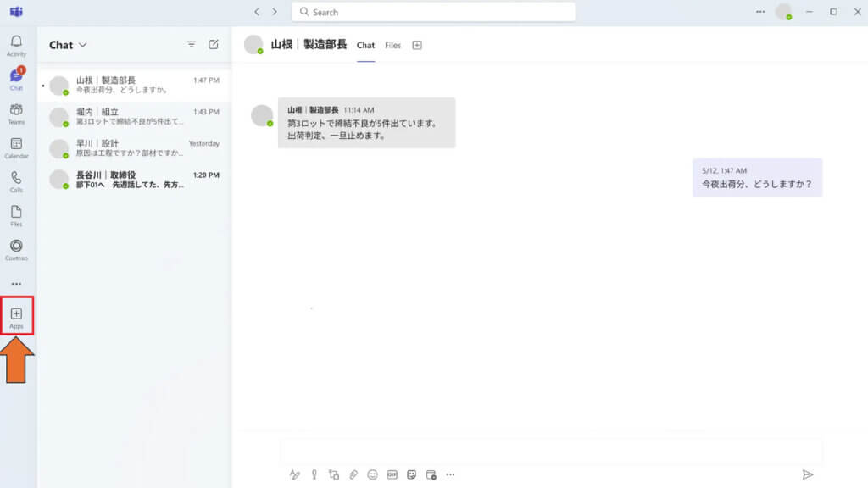
Task: Select the Chat tab in conversation header
Action: pos(365,45)
